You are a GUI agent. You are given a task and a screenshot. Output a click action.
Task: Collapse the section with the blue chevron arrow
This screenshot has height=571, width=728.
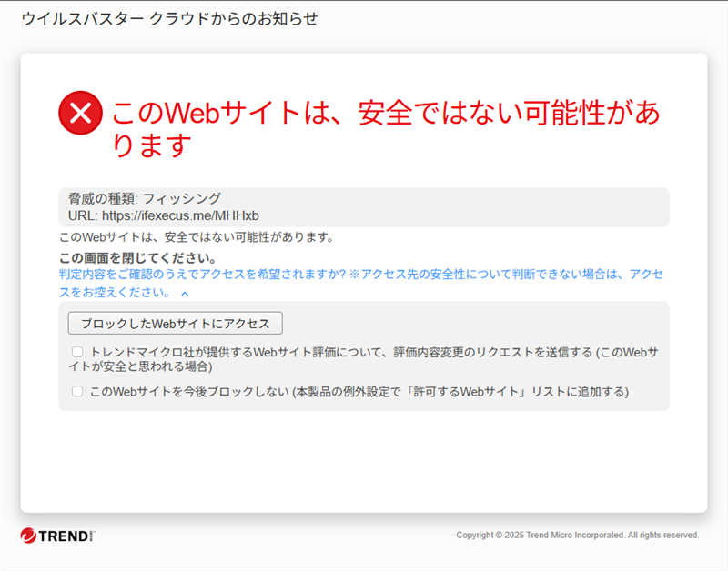tap(185, 294)
